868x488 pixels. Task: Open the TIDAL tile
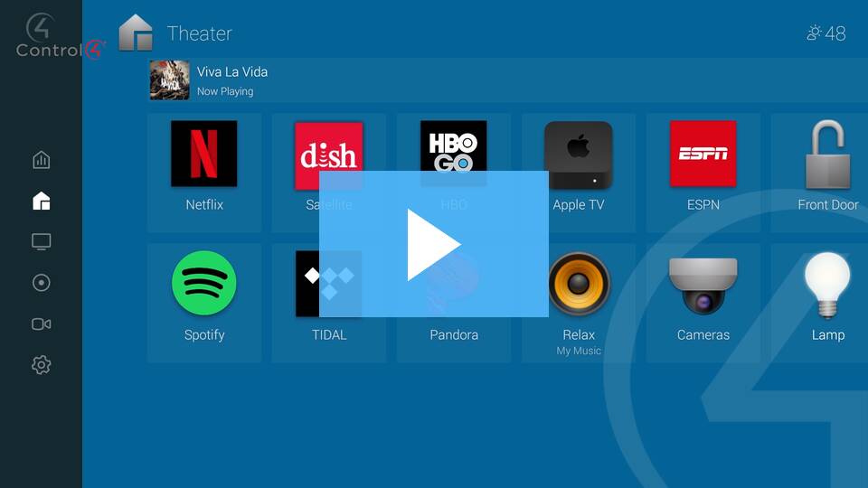point(329,303)
